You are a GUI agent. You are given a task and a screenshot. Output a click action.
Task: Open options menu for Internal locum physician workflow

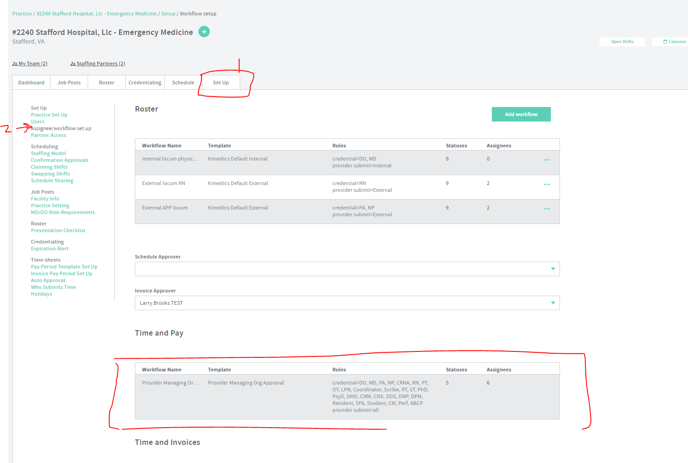tap(546, 160)
